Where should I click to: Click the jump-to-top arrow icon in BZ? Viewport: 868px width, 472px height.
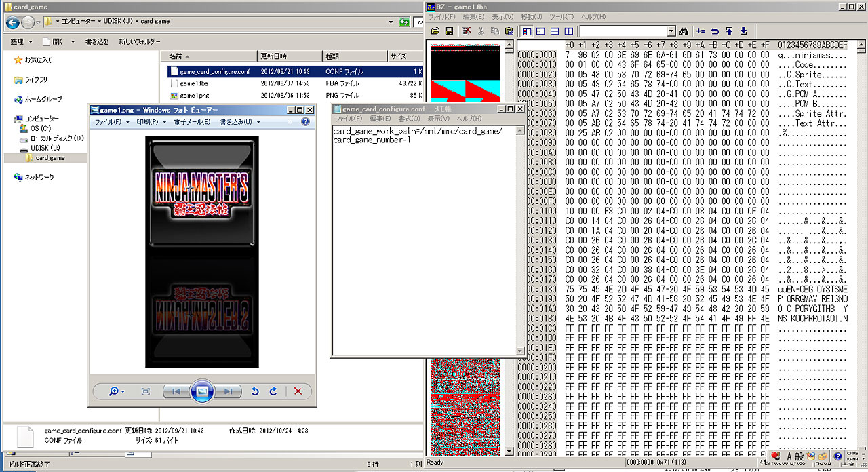(x=729, y=31)
